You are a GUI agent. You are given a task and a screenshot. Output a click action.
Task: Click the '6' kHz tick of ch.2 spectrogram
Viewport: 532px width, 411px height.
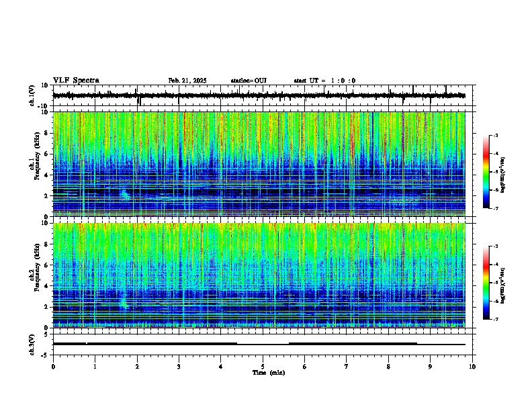pyautogui.click(x=47, y=265)
